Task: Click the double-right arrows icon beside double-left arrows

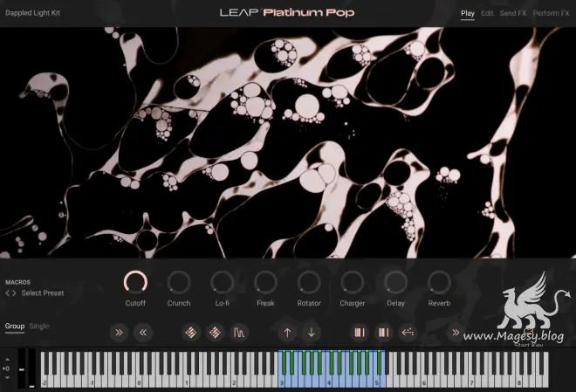Action: [119, 333]
